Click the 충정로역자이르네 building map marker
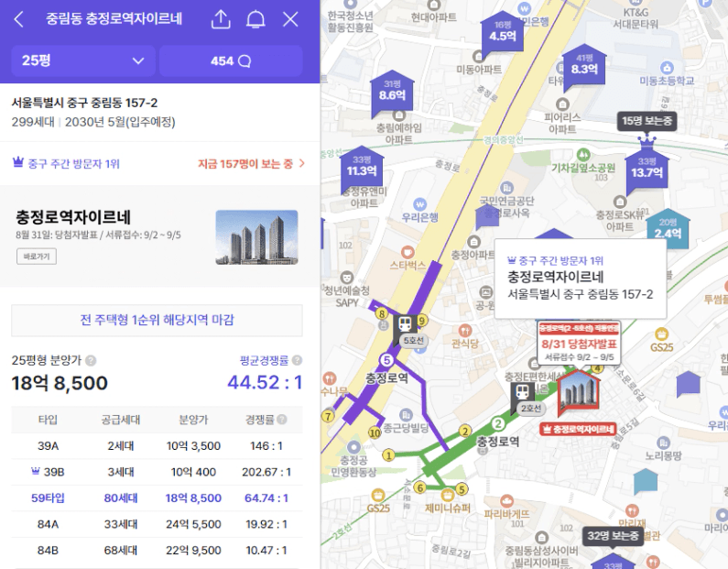This screenshot has height=569, width=728. (578, 394)
